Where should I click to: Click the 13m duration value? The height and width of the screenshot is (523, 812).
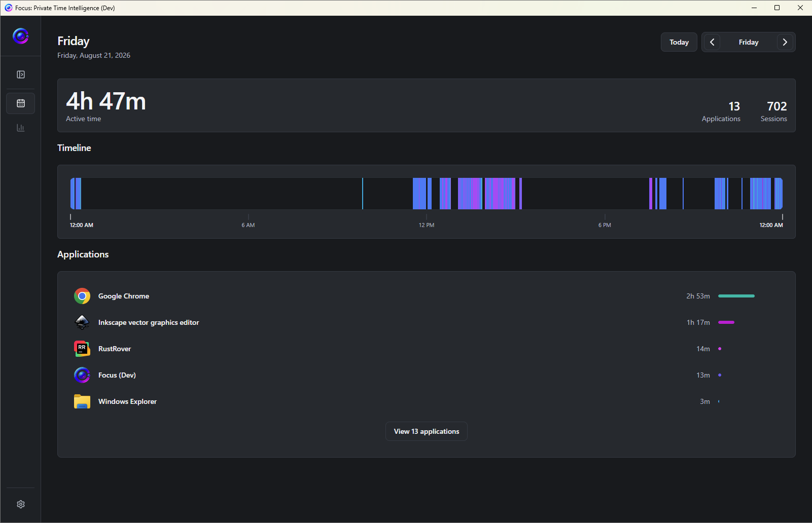tap(703, 375)
